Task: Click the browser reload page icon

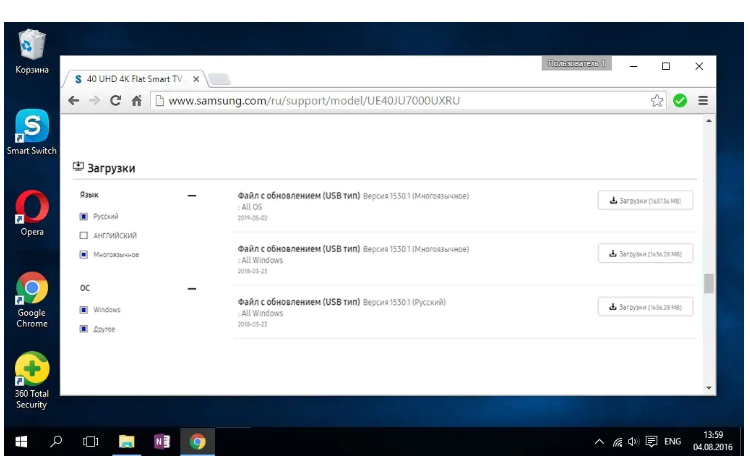Action: click(116, 101)
